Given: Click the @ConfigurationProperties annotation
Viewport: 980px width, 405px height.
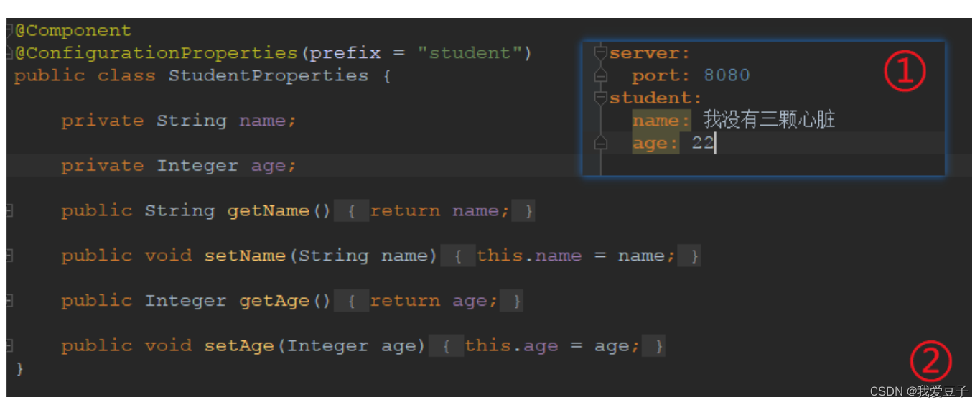Looking at the screenshot, I should coord(156,53).
